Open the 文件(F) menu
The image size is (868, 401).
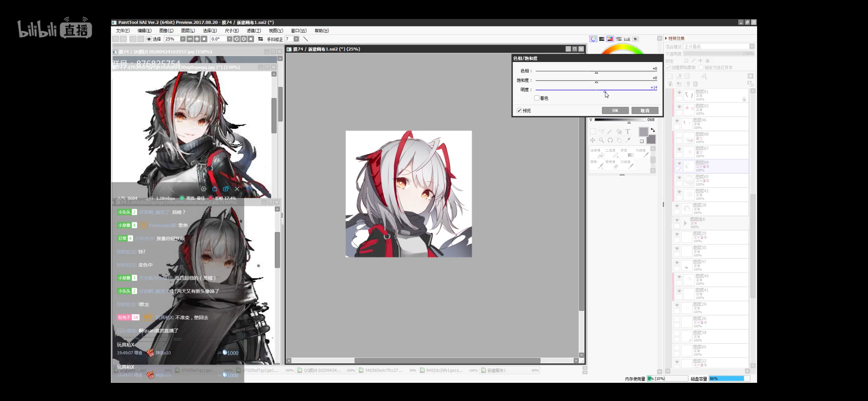(x=123, y=30)
